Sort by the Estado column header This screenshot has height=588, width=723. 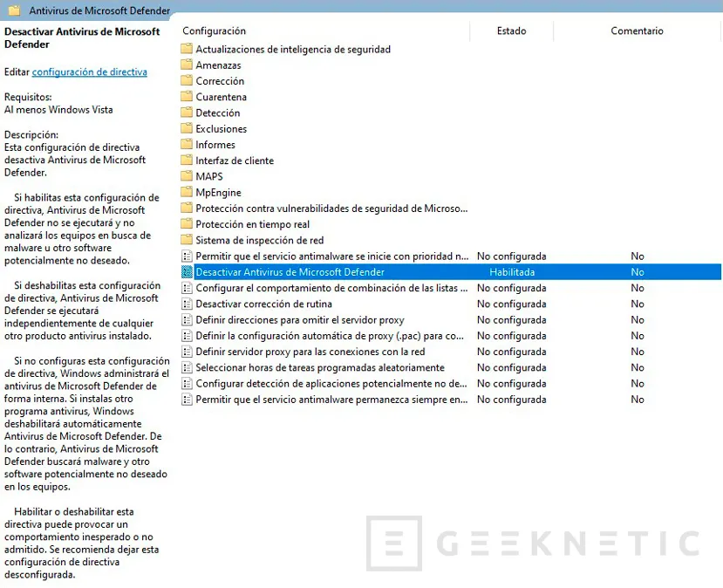(511, 31)
